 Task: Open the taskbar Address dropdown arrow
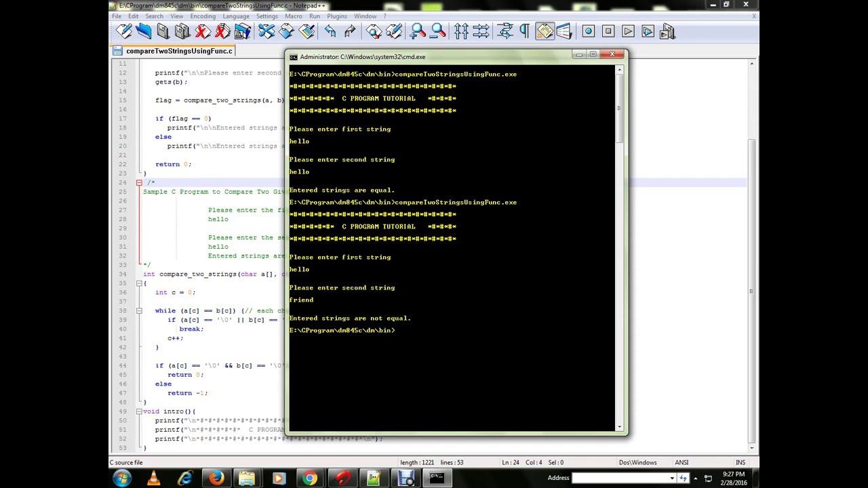pos(673,478)
